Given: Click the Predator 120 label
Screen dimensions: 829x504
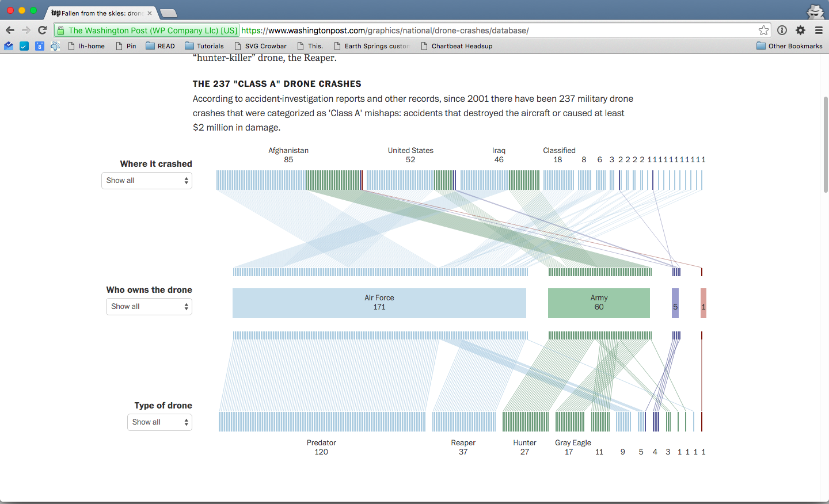Looking at the screenshot, I should [321, 448].
